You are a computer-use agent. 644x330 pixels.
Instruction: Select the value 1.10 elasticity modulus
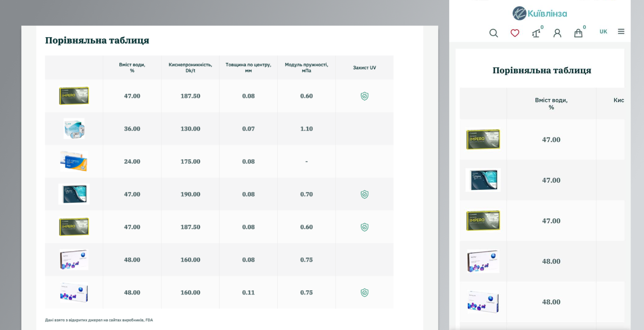coord(307,129)
